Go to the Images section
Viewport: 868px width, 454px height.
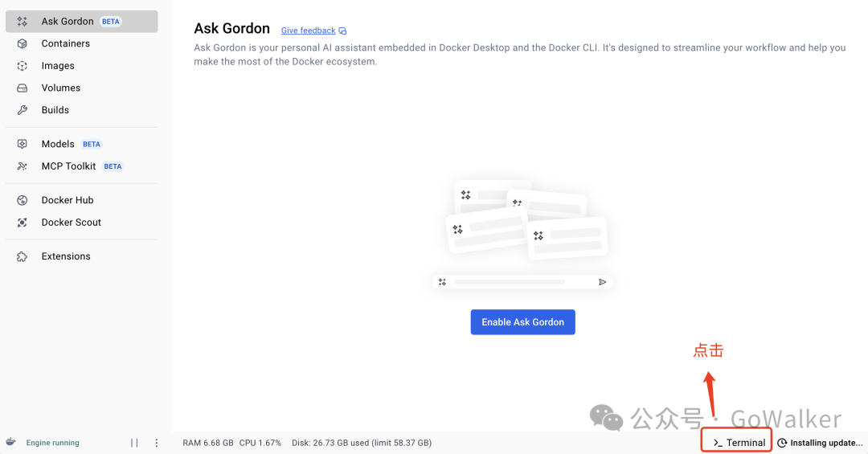point(82,65)
